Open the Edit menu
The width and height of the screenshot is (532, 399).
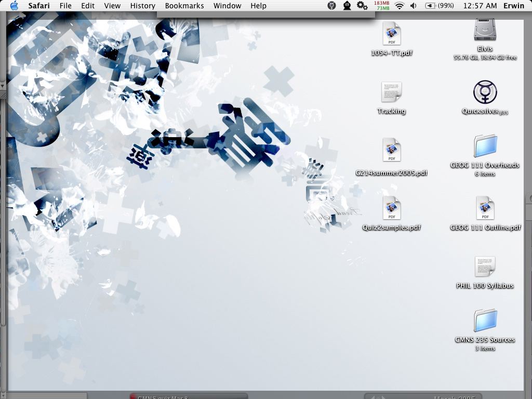pos(88,6)
